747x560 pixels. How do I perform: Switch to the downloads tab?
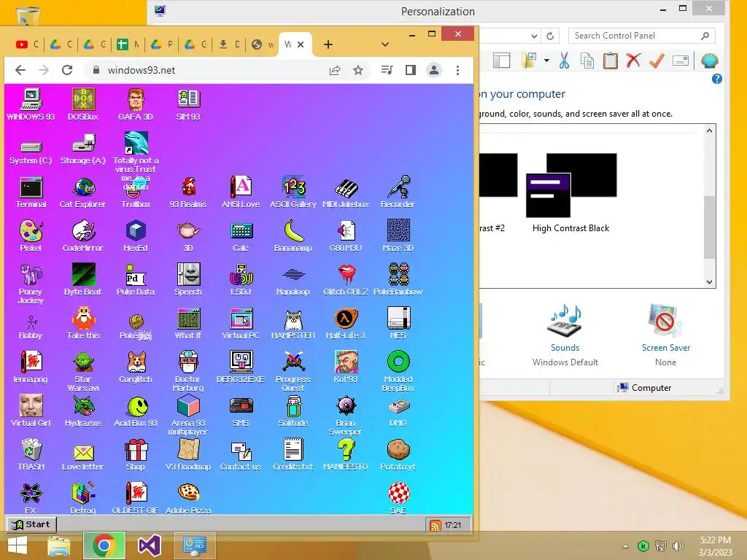[228, 44]
